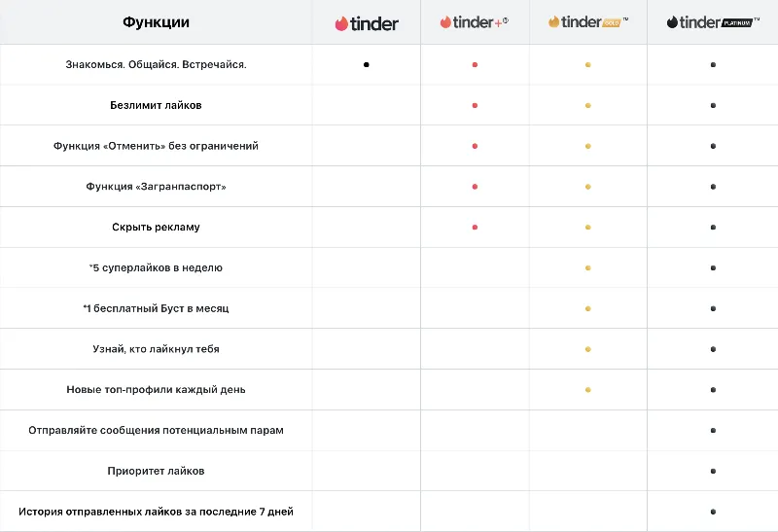778x532 pixels.
Task: Click the Tinder Platinum logo header
Action: pos(713,22)
